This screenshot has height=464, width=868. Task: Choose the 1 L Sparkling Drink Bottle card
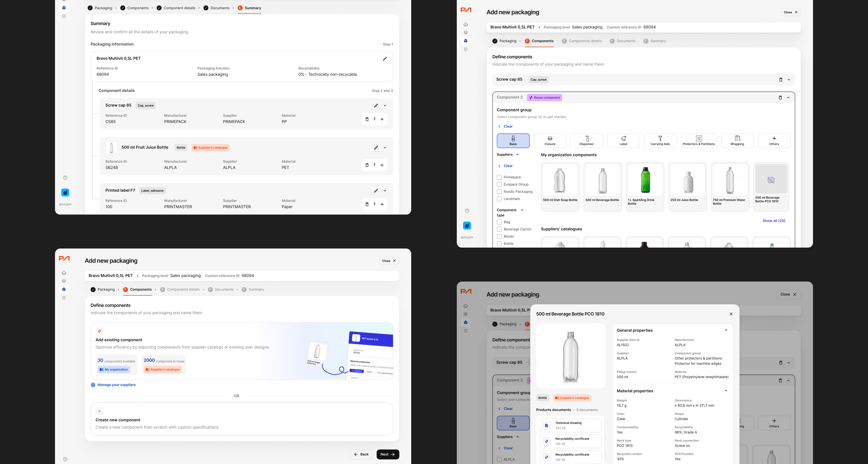pyautogui.click(x=645, y=187)
